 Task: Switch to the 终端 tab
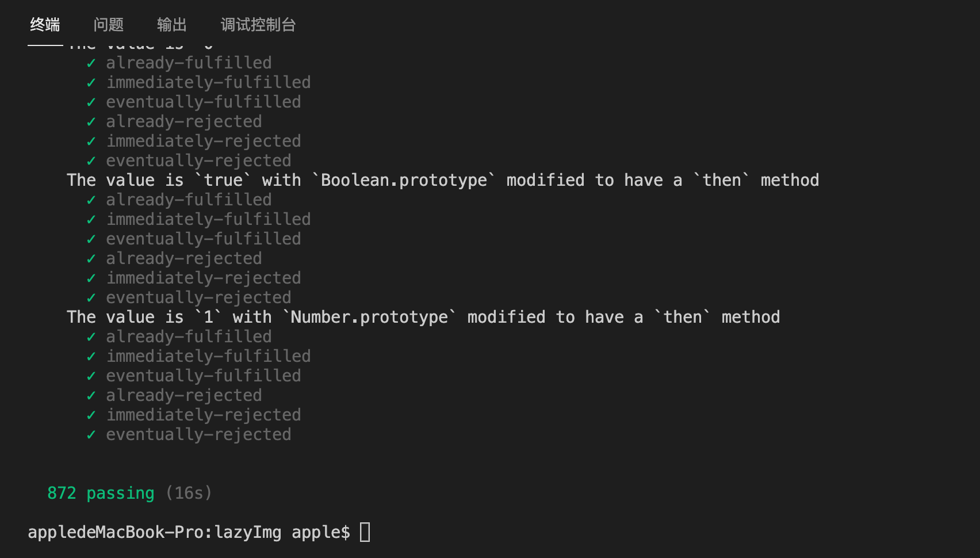(x=45, y=25)
